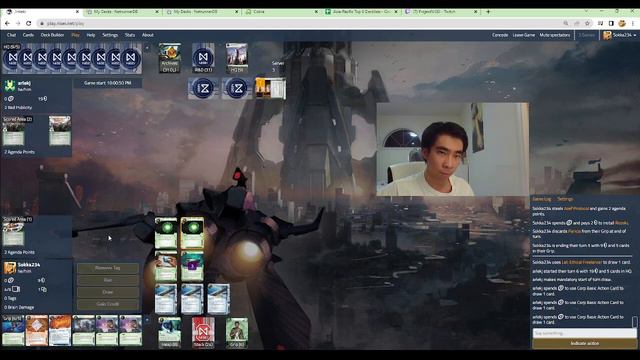
Task: Focus the Say something chat input
Action: click(x=584, y=333)
